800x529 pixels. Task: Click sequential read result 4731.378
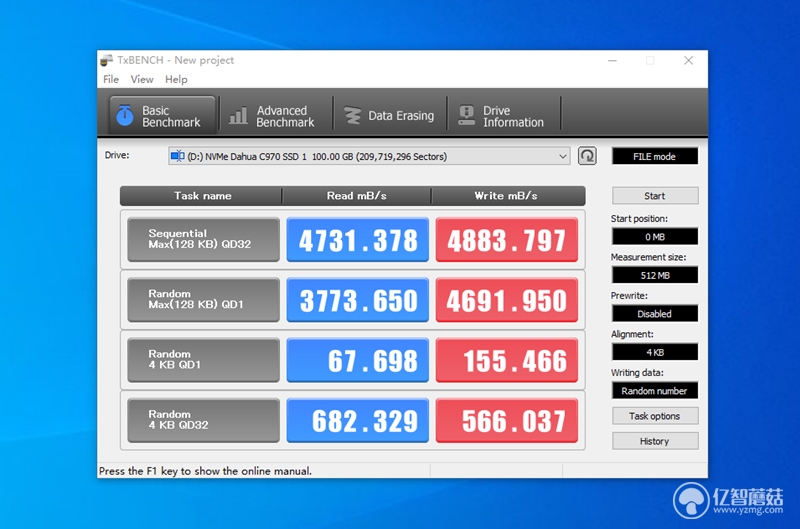tap(358, 240)
